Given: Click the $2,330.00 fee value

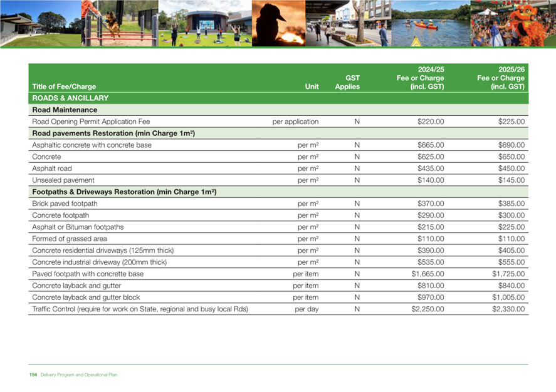Looking at the screenshot, I should pyautogui.click(x=508, y=309).
